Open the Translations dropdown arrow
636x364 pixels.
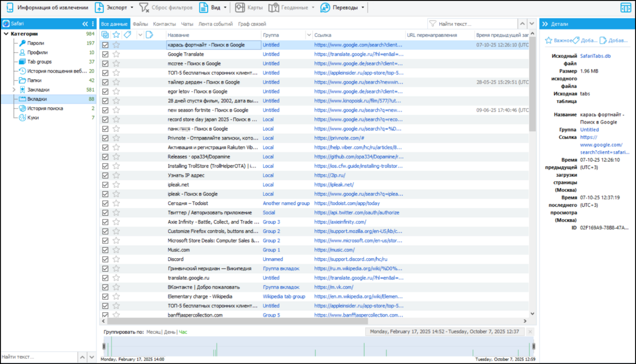(363, 8)
